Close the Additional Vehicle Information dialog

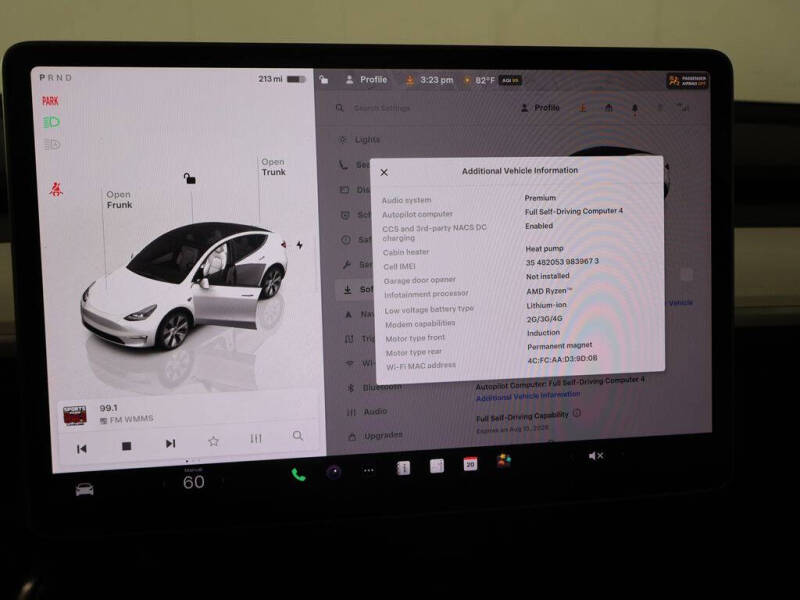(x=384, y=172)
